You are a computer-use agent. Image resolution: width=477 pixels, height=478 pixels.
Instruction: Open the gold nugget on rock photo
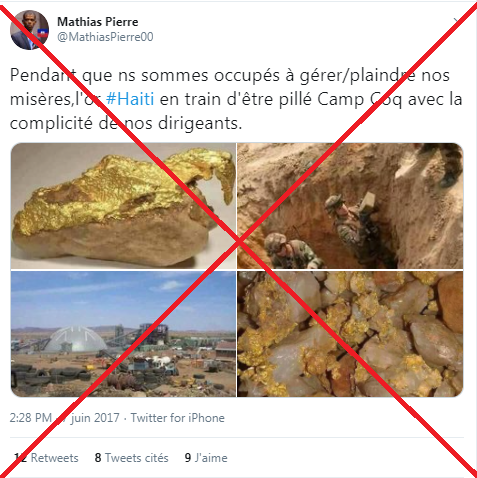123,206
